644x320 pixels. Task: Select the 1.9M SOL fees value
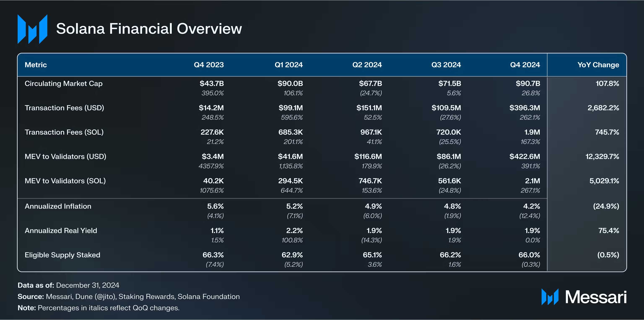click(x=532, y=132)
